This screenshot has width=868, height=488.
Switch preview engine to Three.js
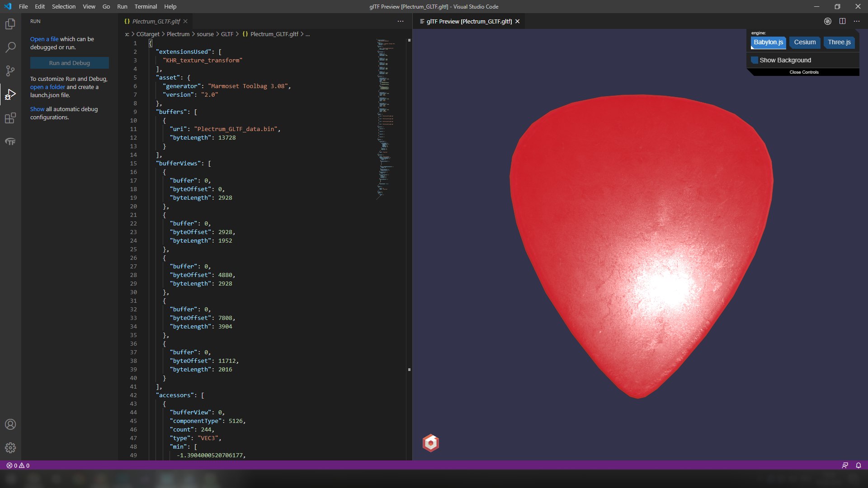[x=839, y=42]
